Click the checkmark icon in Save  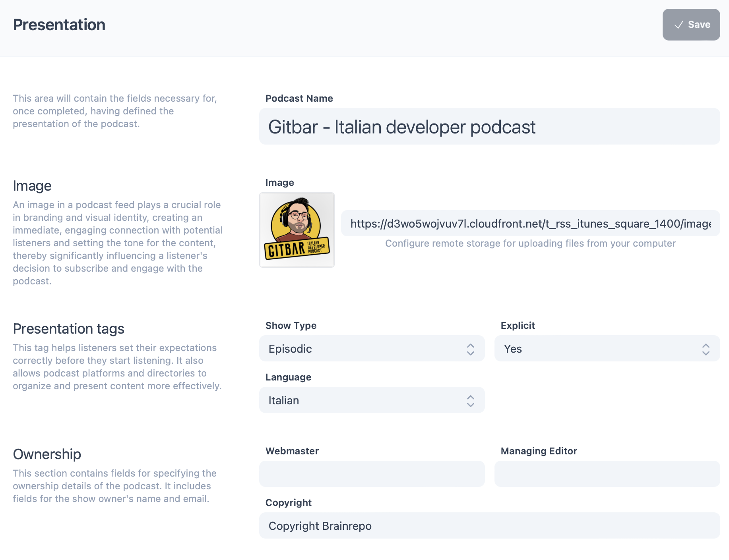pos(679,25)
